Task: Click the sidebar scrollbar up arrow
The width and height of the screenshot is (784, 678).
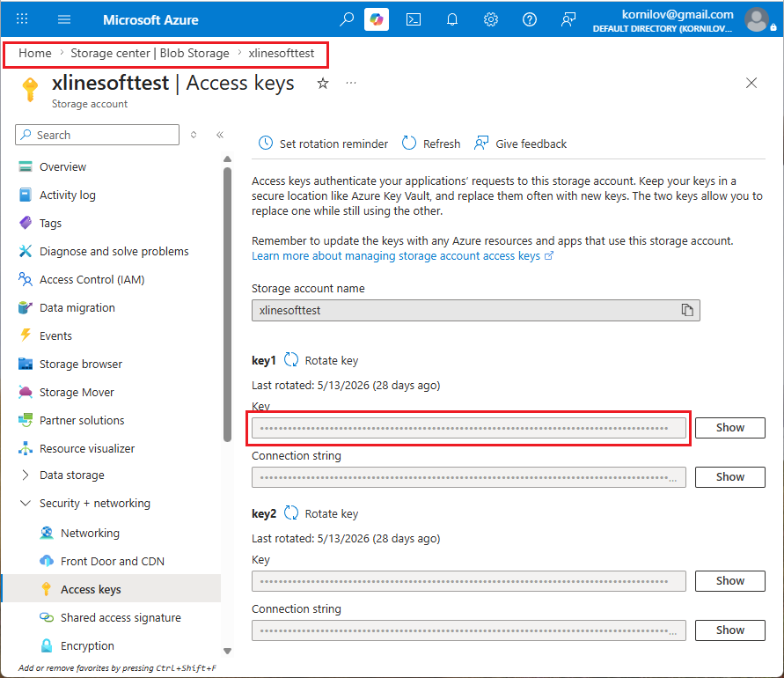Action: pyautogui.click(x=228, y=159)
